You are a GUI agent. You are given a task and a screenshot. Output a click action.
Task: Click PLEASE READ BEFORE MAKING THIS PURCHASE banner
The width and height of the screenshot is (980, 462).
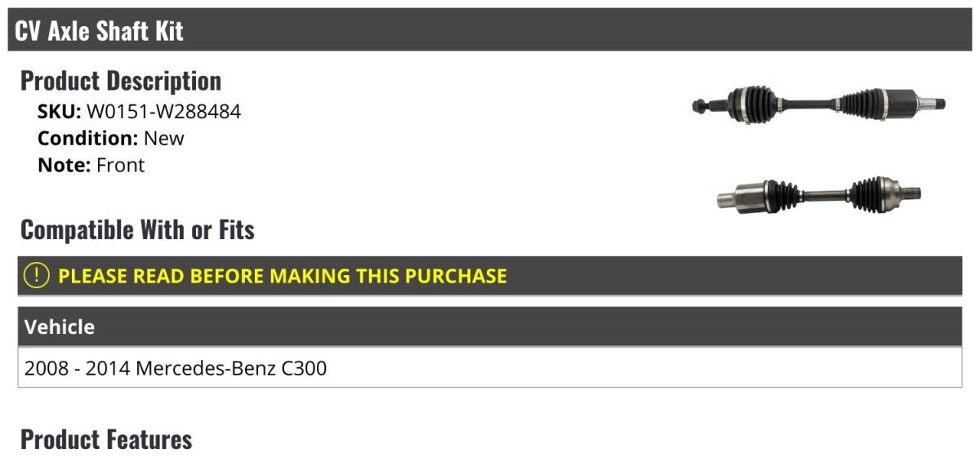(490, 276)
